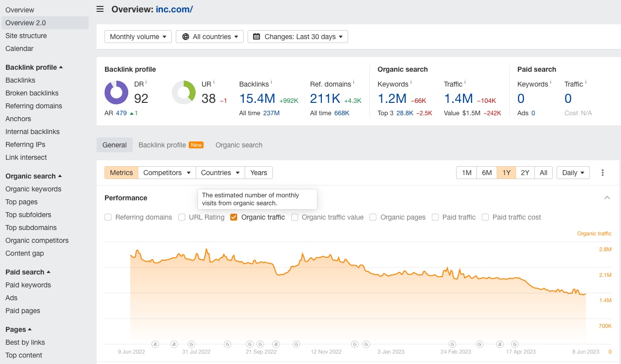Uncheck the Organic traffic checkbox
This screenshot has width=621, height=364.
coord(234,217)
